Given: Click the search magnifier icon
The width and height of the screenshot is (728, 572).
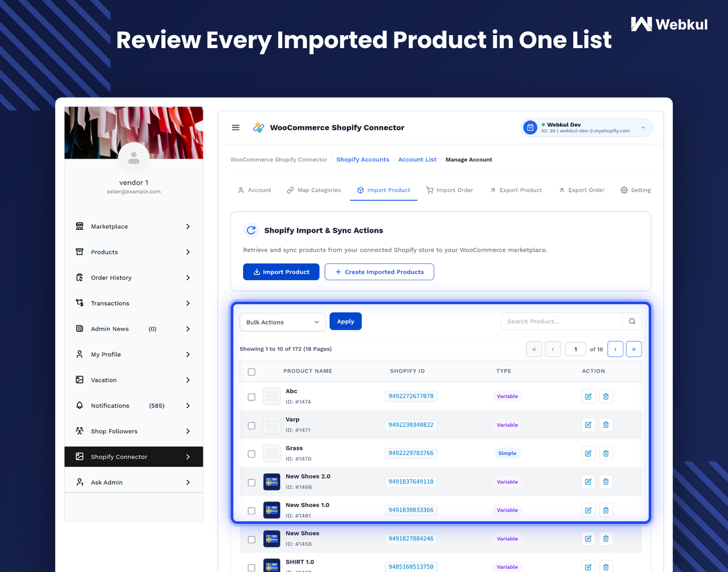Looking at the screenshot, I should pyautogui.click(x=632, y=321).
